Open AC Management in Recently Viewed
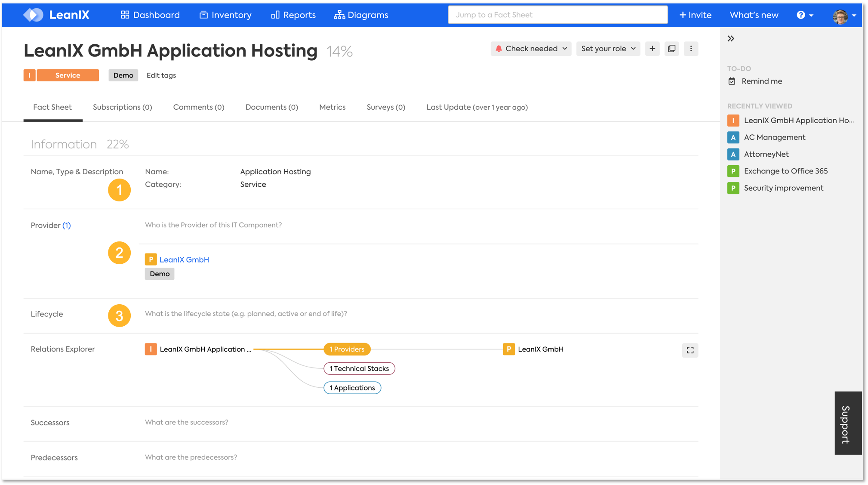This screenshot has width=868, height=485. (x=774, y=137)
